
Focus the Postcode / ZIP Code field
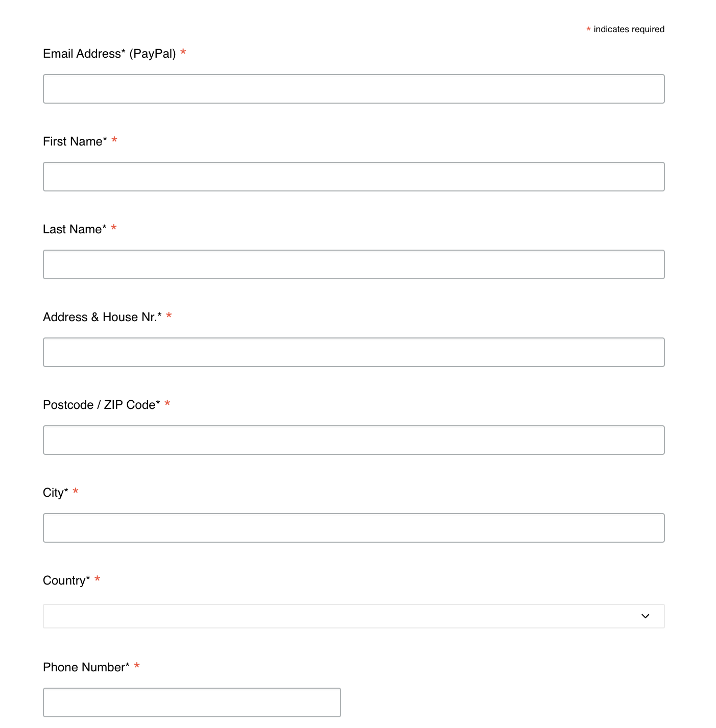[353, 440]
